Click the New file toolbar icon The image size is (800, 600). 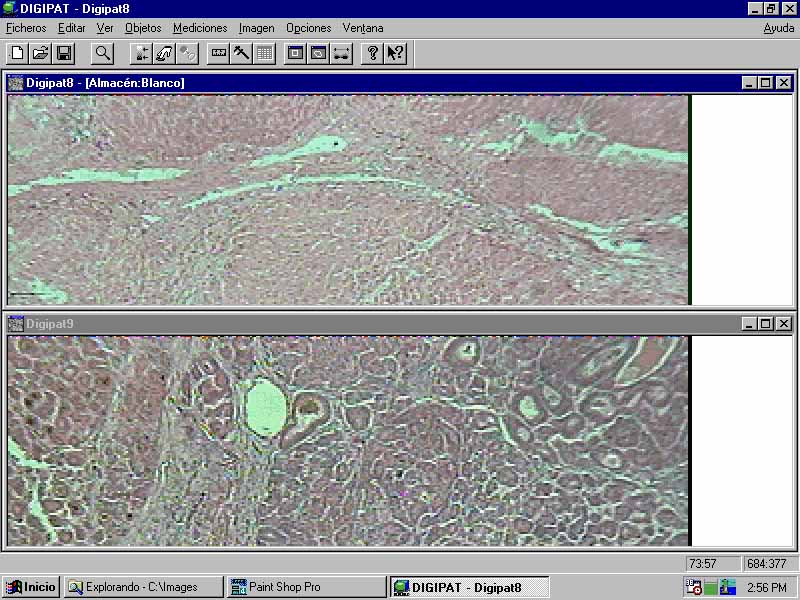17,53
